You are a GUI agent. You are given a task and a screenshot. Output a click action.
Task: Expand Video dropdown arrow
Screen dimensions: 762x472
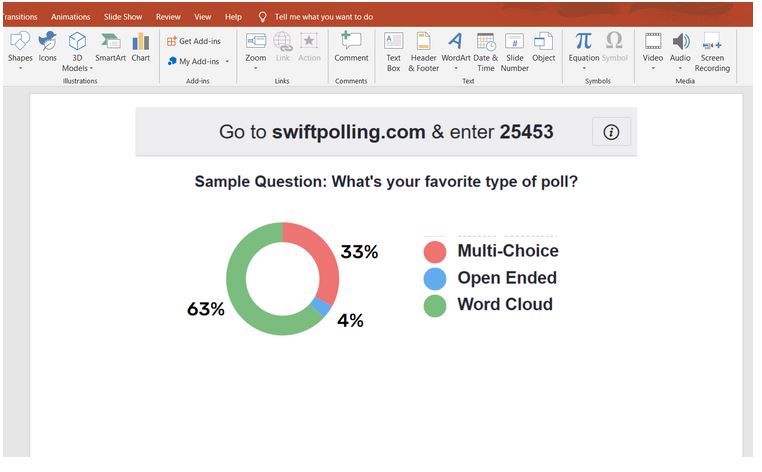click(x=653, y=69)
